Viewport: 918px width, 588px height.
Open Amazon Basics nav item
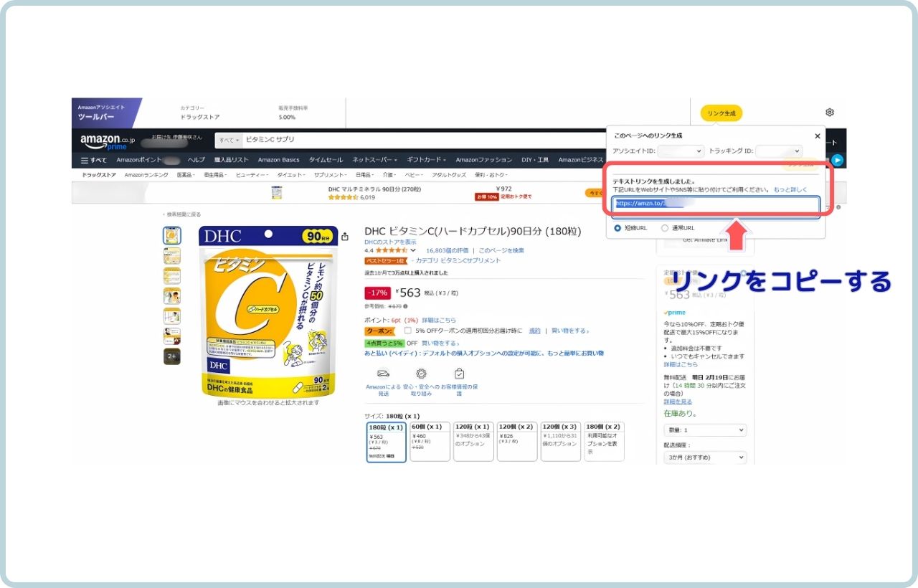[x=278, y=160]
